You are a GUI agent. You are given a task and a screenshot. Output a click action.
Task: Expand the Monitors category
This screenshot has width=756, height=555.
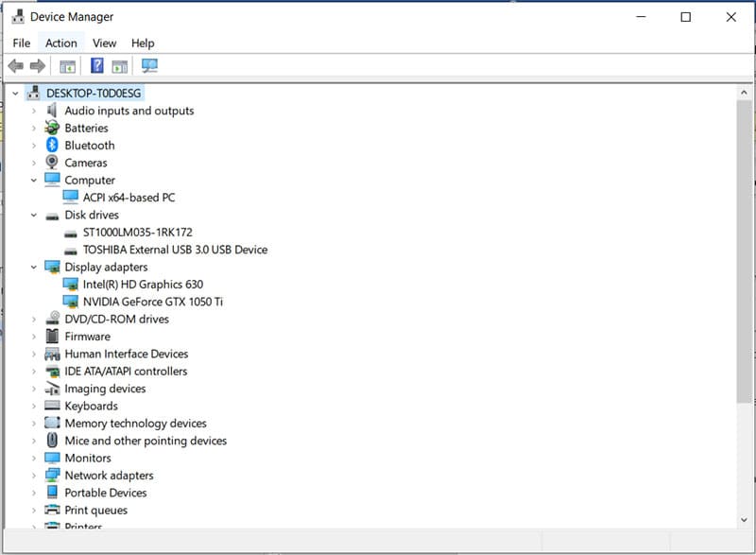[35, 458]
